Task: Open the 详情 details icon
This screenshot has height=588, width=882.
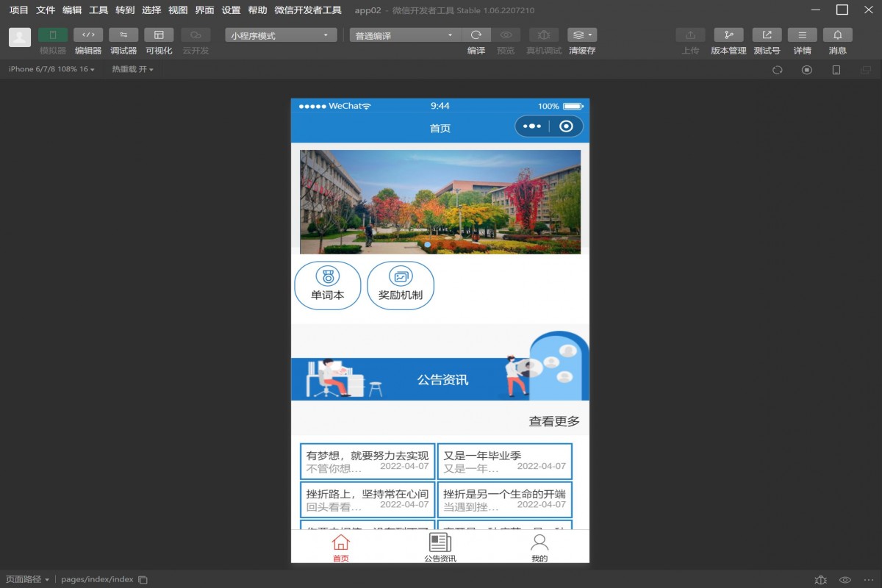Action: point(802,35)
